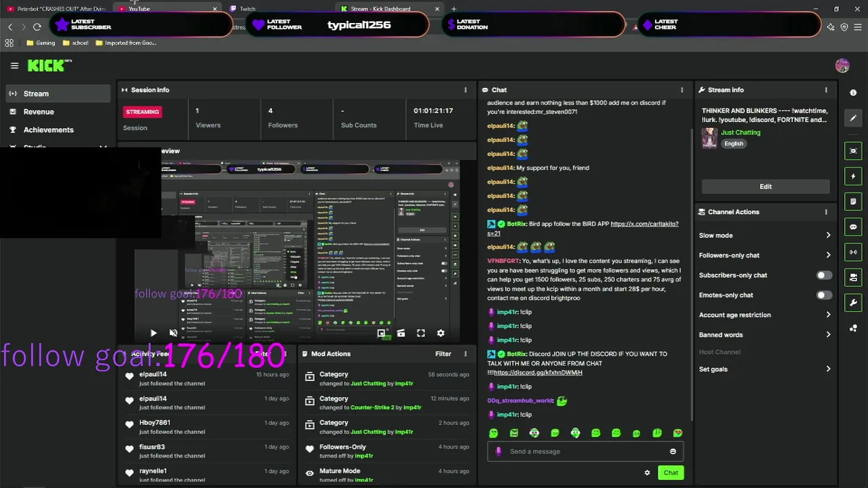
Task: Open the Achievements sidebar page
Action: point(58,129)
